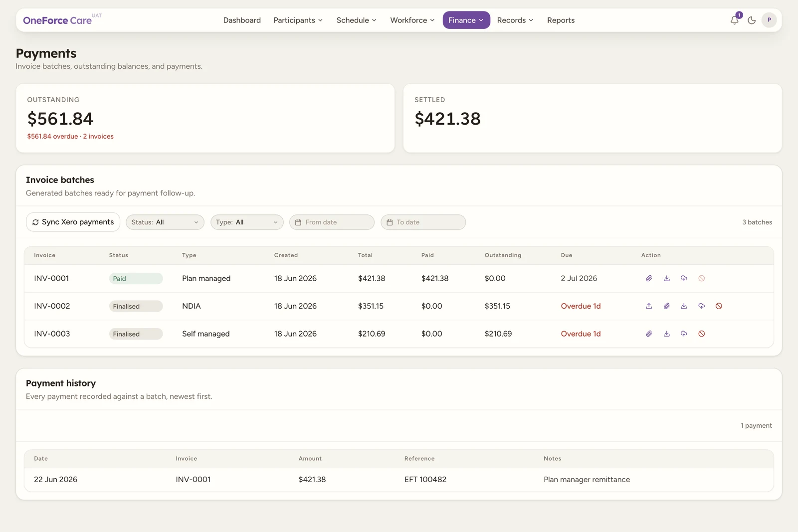
Task: Cloud-upload the INV-0001 batch
Action: pos(684,278)
